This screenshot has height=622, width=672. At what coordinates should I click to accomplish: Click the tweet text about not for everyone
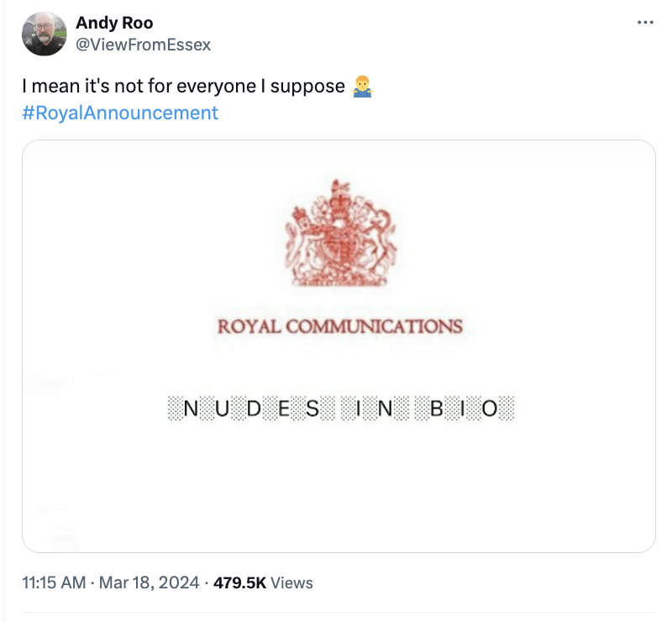coord(183,84)
